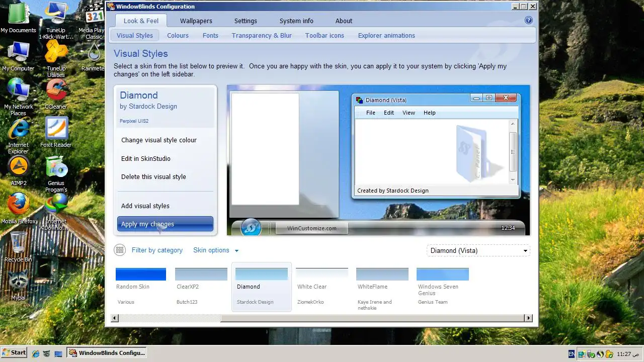Select the Colours sub-tab
This screenshot has height=362, width=644.
click(x=178, y=35)
